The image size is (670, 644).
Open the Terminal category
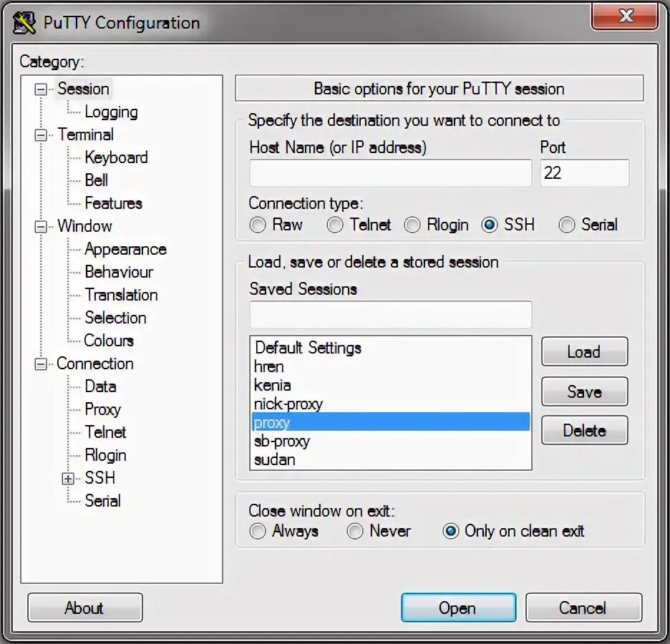[85, 135]
